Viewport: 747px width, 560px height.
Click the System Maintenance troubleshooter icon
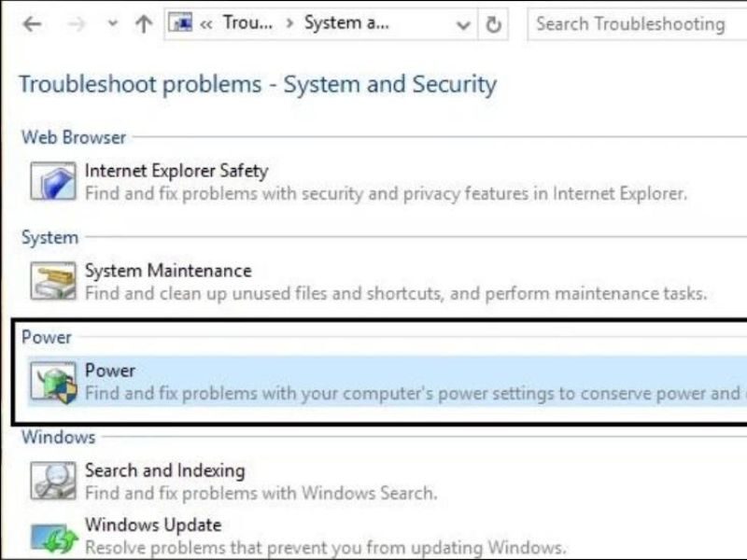point(52,280)
